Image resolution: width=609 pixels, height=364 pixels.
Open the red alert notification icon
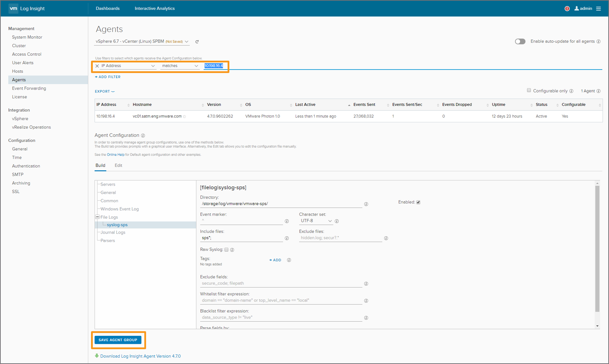tap(567, 8)
